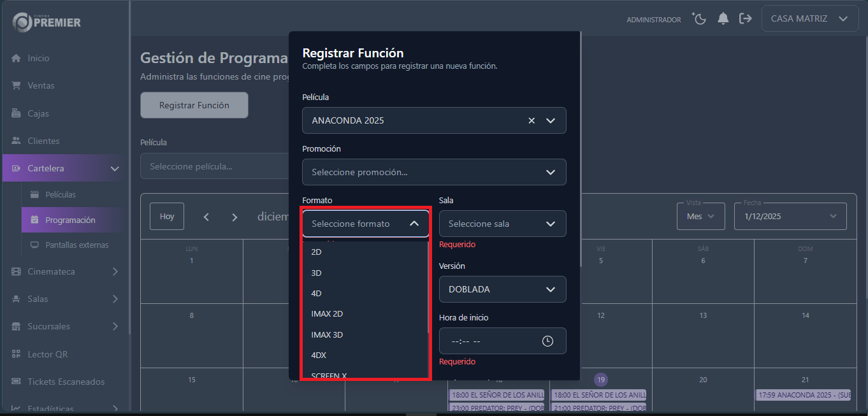Viewport: 868px width, 416px height.
Task: Open Ventas from sidebar cart icon
Action: (x=17, y=85)
